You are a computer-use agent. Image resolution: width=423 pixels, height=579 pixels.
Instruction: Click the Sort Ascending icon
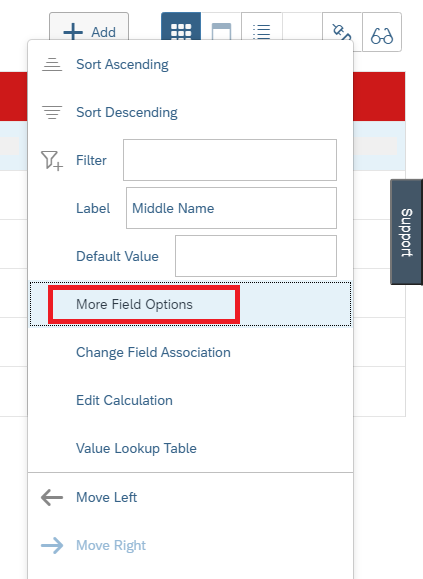point(52,64)
